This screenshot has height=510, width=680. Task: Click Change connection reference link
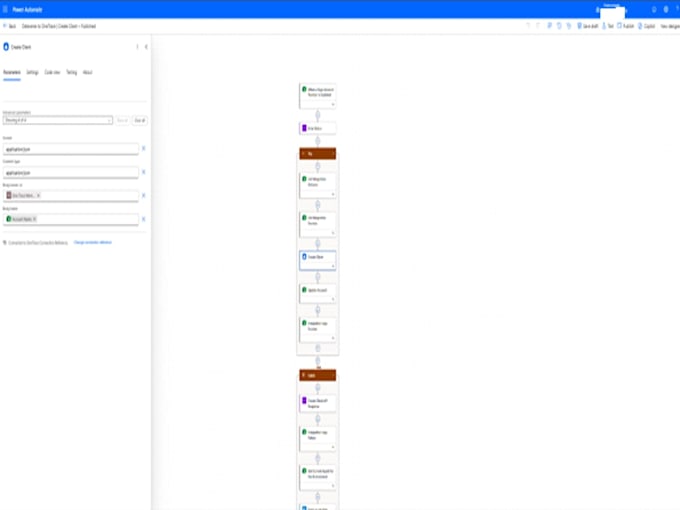(93, 242)
